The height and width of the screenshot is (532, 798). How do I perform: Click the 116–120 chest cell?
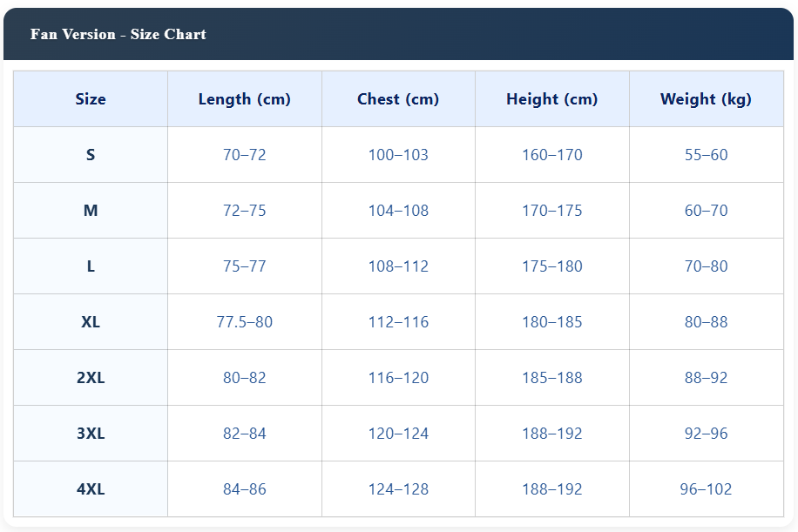pyautogui.click(x=398, y=378)
